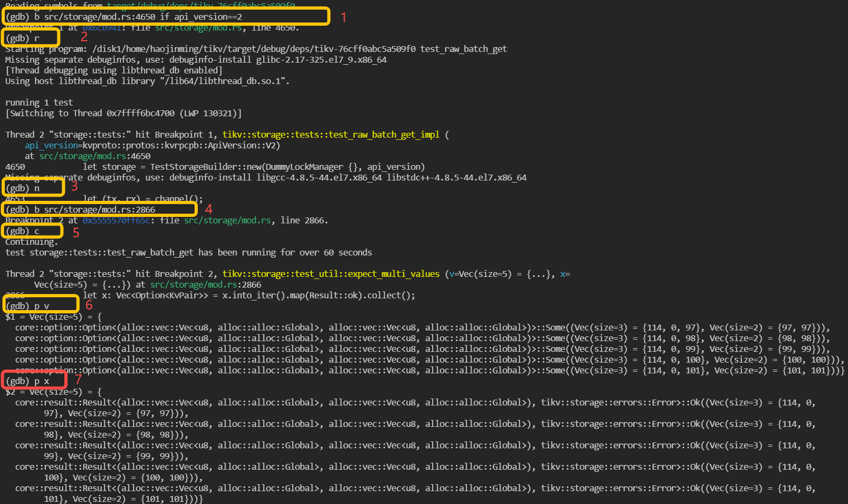Click the '(gdb) n' next command line
The image size is (848, 504).
pyautogui.click(x=23, y=188)
